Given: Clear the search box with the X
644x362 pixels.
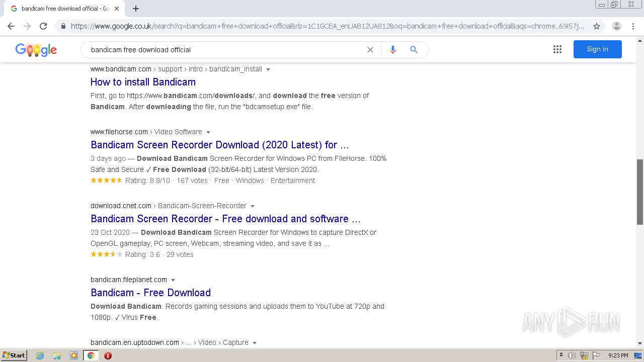Looking at the screenshot, I should click(370, 50).
